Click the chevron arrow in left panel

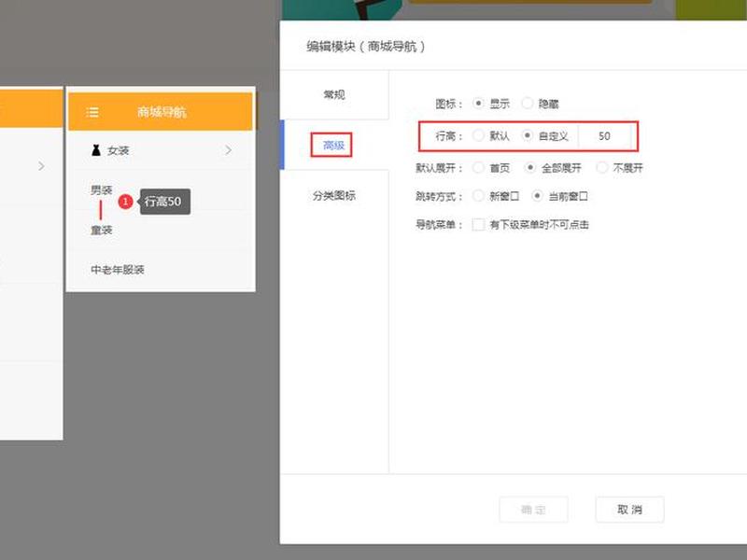41,166
